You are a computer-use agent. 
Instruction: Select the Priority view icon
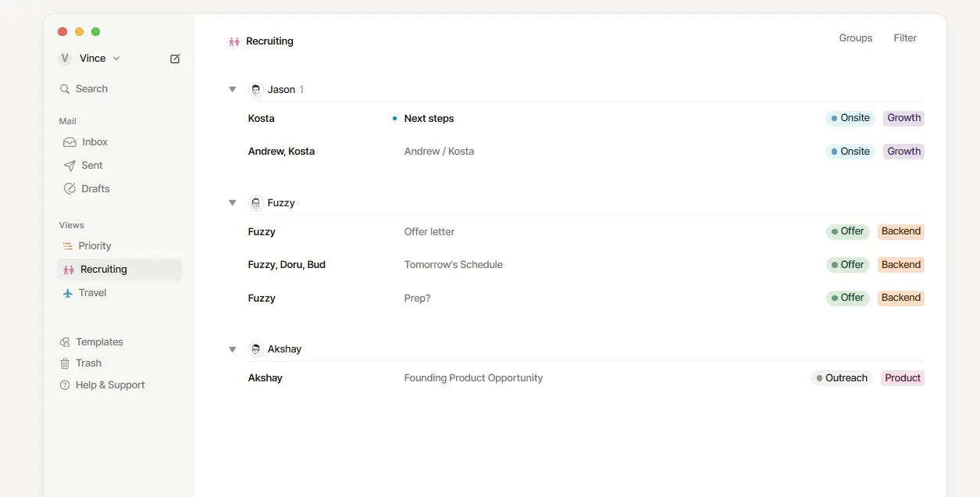point(69,245)
